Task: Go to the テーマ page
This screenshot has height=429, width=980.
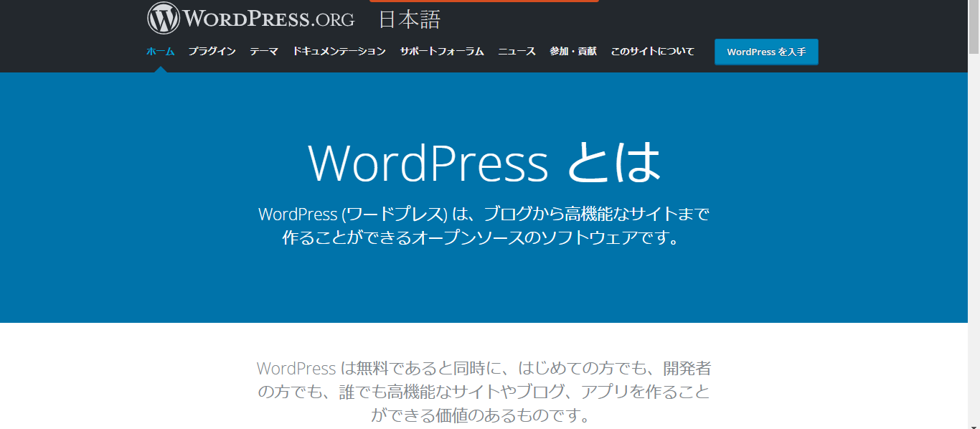Action: click(x=264, y=52)
